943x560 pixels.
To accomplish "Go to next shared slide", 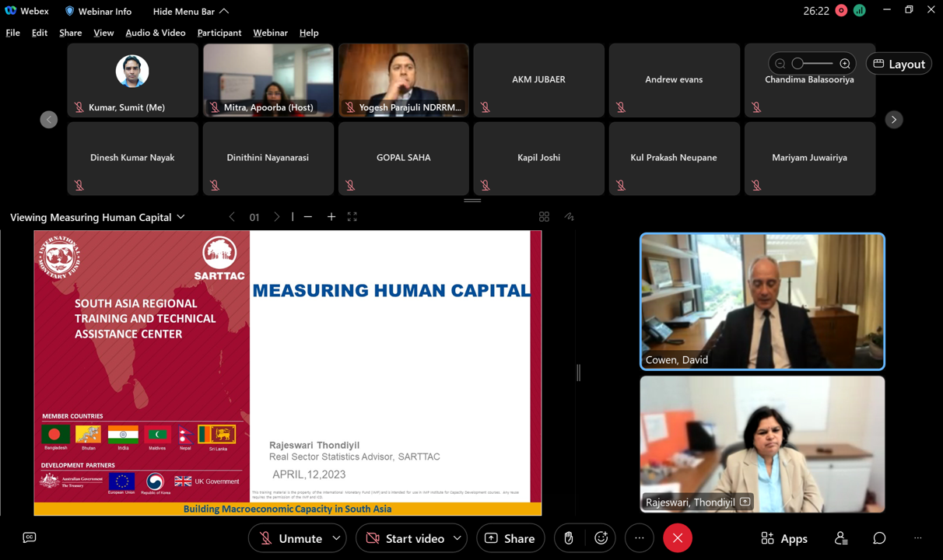I will [277, 217].
